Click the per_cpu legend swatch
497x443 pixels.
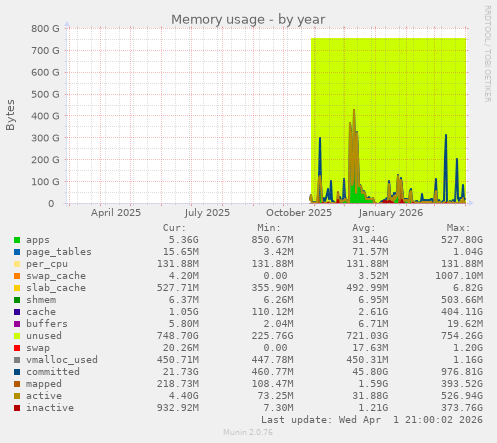click(x=17, y=264)
